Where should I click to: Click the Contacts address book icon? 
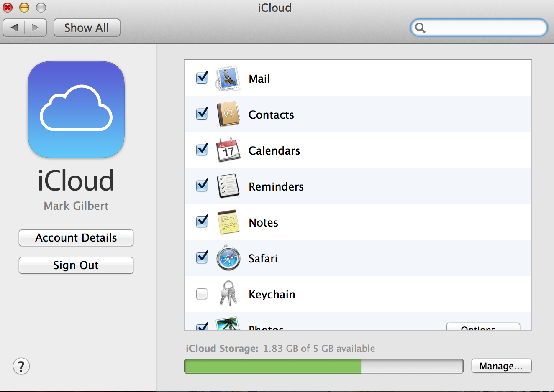(x=228, y=114)
